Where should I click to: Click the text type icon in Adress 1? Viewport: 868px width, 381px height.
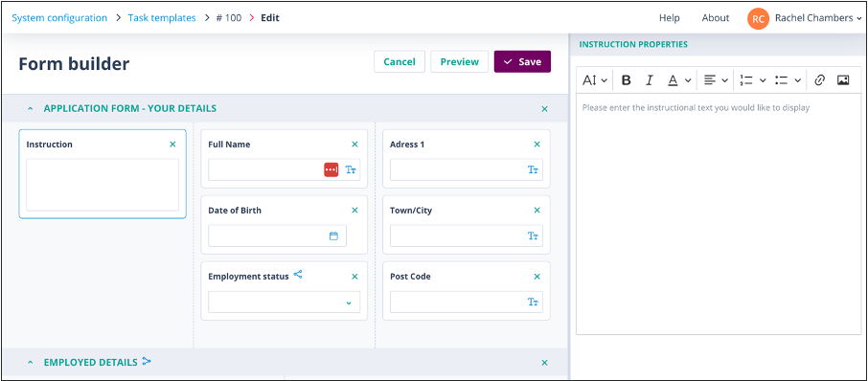click(533, 169)
